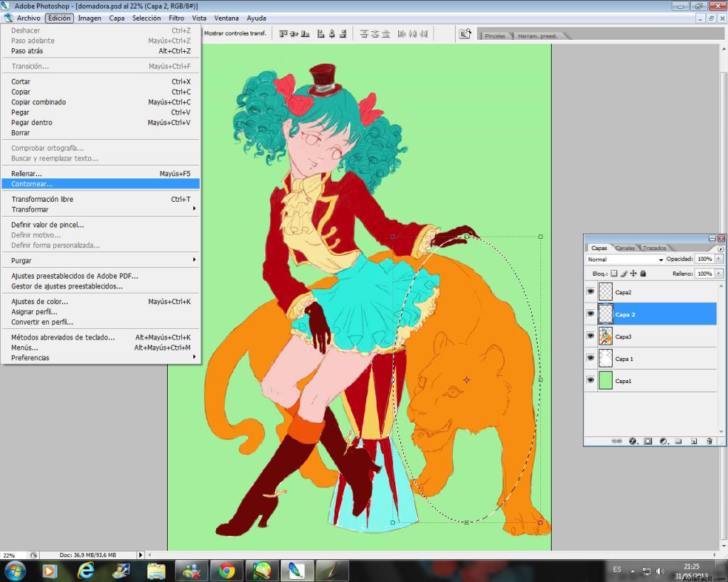Toggle lock image pixels (brush icon)
Image resolution: width=728 pixels, height=582 pixels.
(x=624, y=274)
